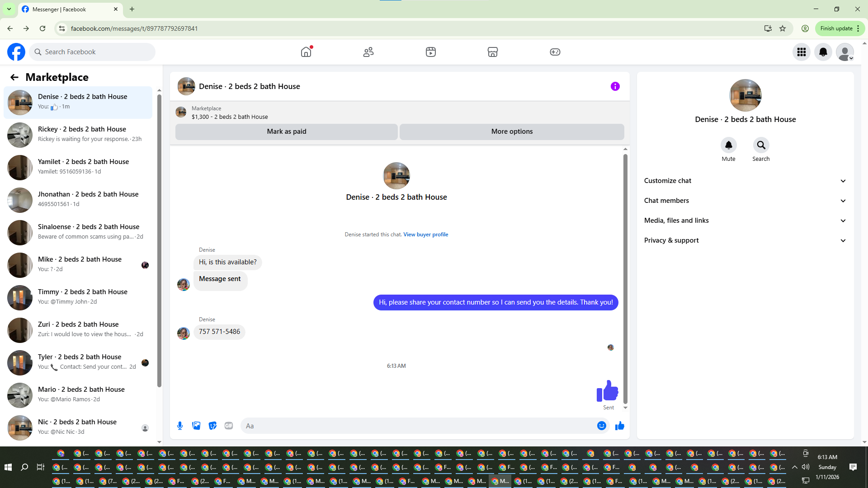Click the Search Facebook field
The height and width of the screenshot is (488, 868).
tap(92, 52)
